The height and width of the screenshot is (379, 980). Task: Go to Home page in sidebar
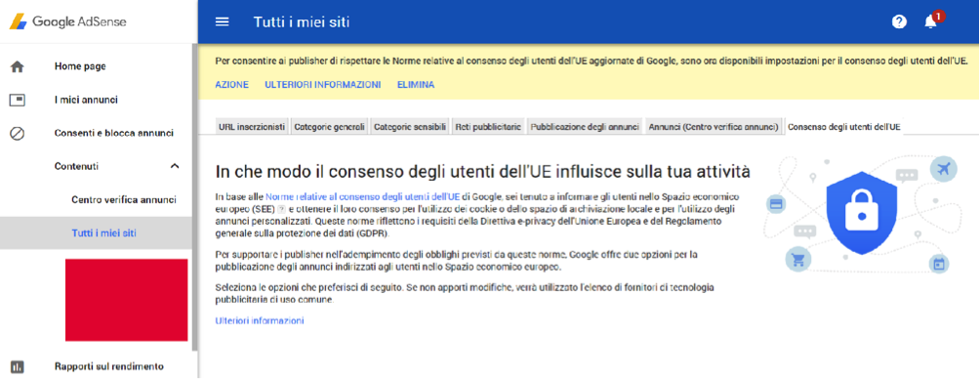click(80, 66)
